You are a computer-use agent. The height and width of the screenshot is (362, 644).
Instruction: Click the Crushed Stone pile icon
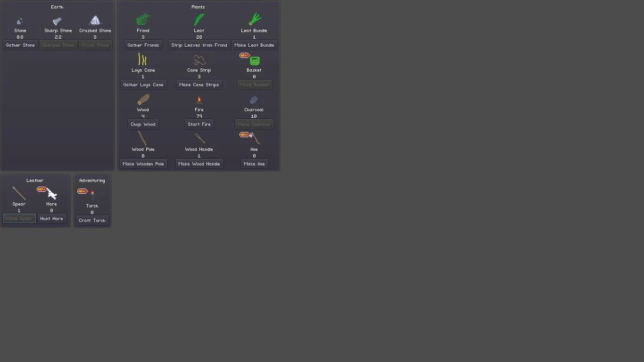(x=95, y=20)
